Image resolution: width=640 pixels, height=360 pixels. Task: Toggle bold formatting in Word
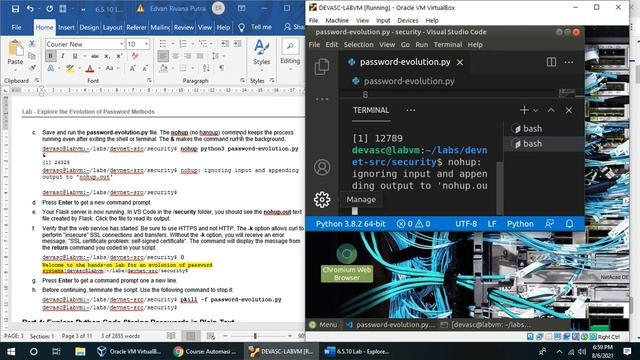pos(51,56)
